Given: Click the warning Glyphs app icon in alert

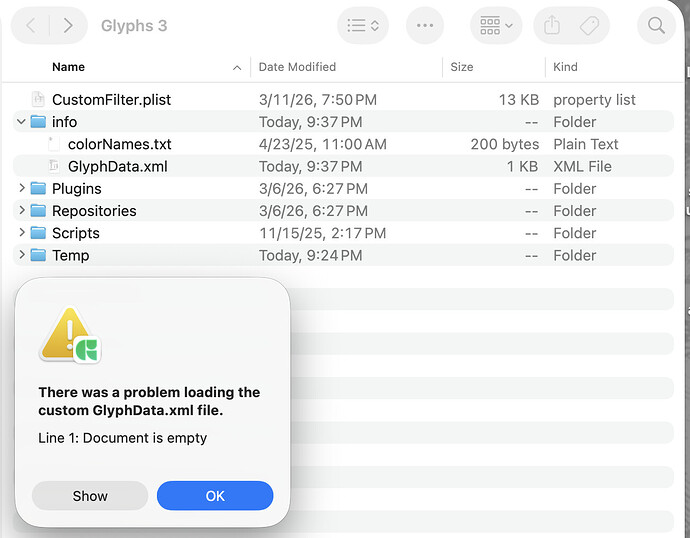Looking at the screenshot, I should tap(70, 335).
